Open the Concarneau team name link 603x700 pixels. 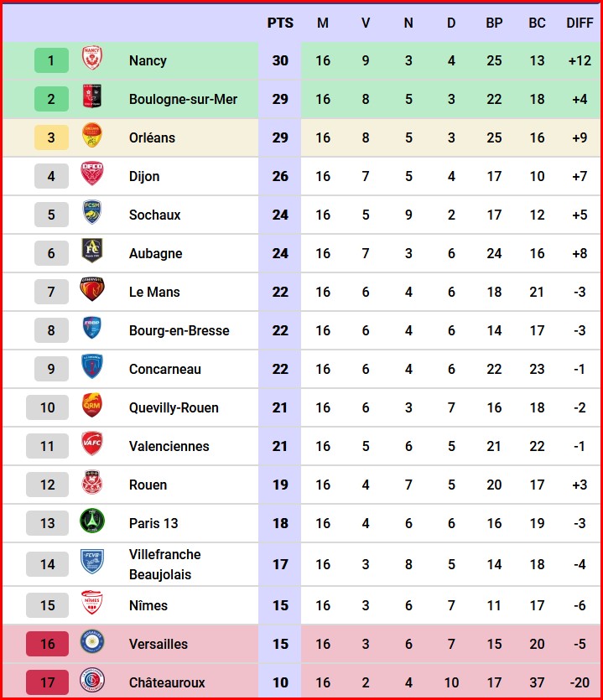pos(165,369)
